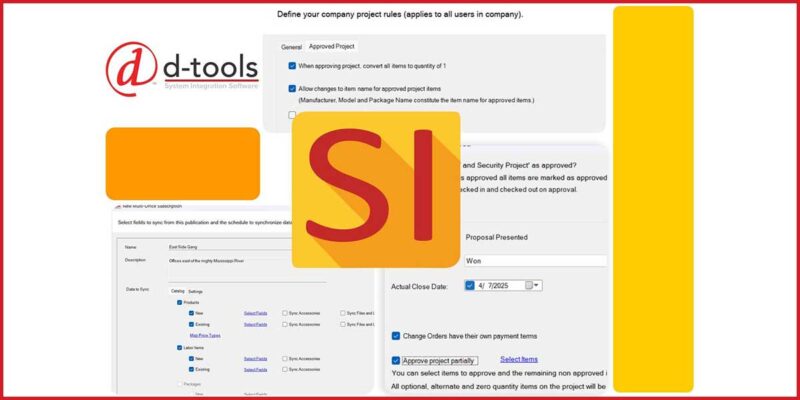Click the Actual Close Date label
This screenshot has height=400, width=800.
tap(419, 287)
